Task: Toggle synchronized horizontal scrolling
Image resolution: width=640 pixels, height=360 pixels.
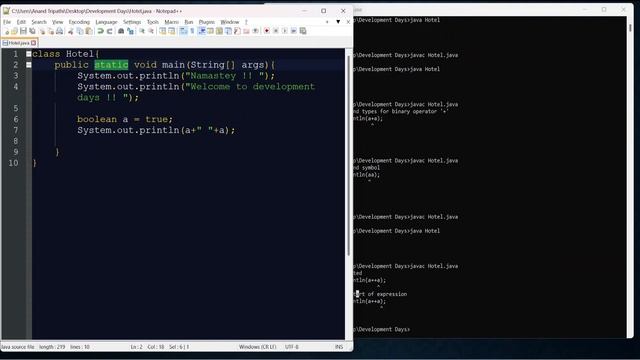Action: point(172,31)
